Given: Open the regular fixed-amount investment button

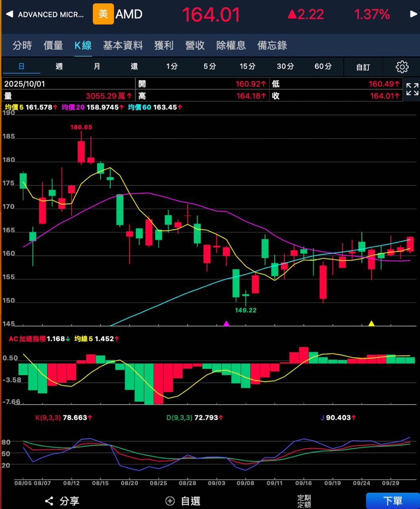Looking at the screenshot, I should 304,501.
